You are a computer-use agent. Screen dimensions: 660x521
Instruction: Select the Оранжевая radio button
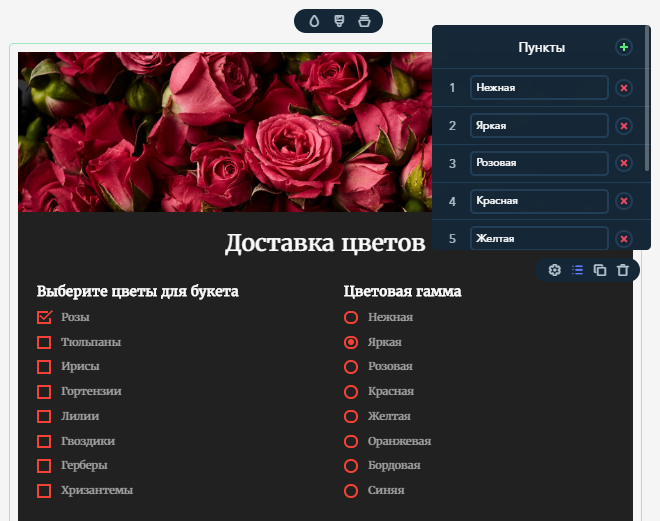[x=351, y=441]
